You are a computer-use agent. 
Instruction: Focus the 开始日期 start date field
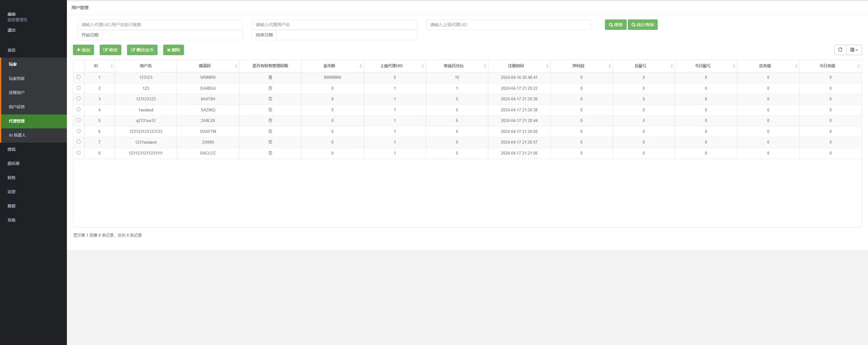[172, 35]
